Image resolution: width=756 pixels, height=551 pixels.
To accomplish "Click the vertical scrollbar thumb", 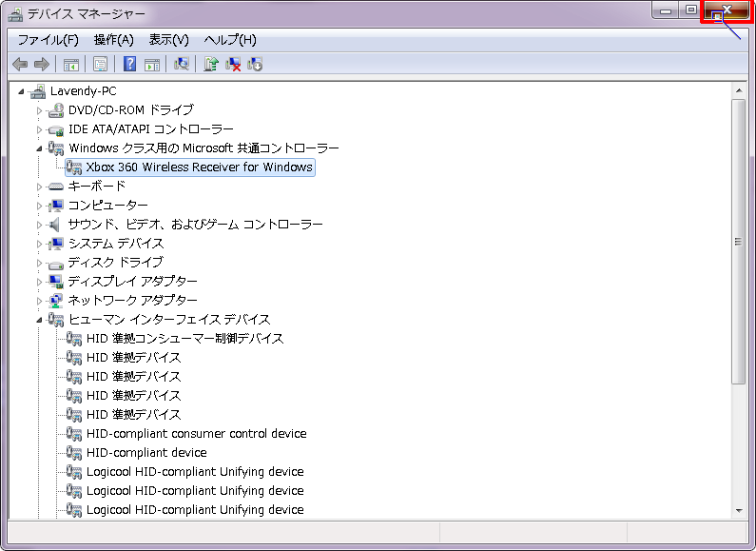I will coord(739,242).
